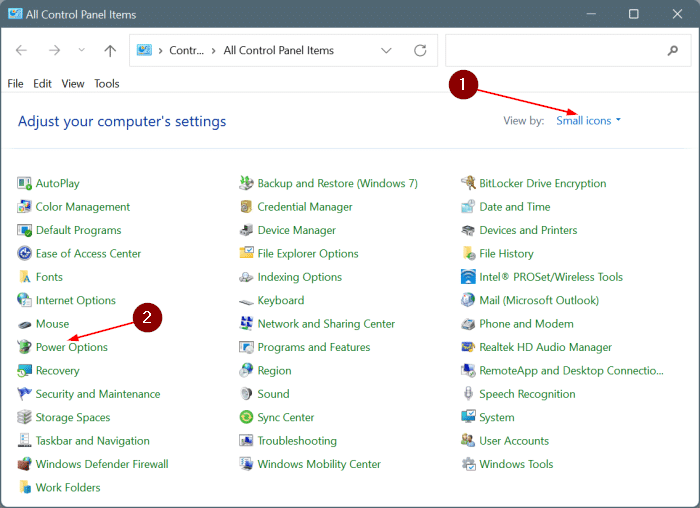This screenshot has height=508, width=700.
Task: Click the Default Programs icon
Action: 24,230
